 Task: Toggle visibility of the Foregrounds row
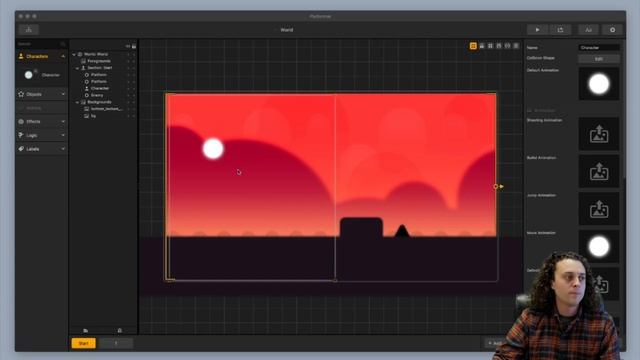(128, 61)
